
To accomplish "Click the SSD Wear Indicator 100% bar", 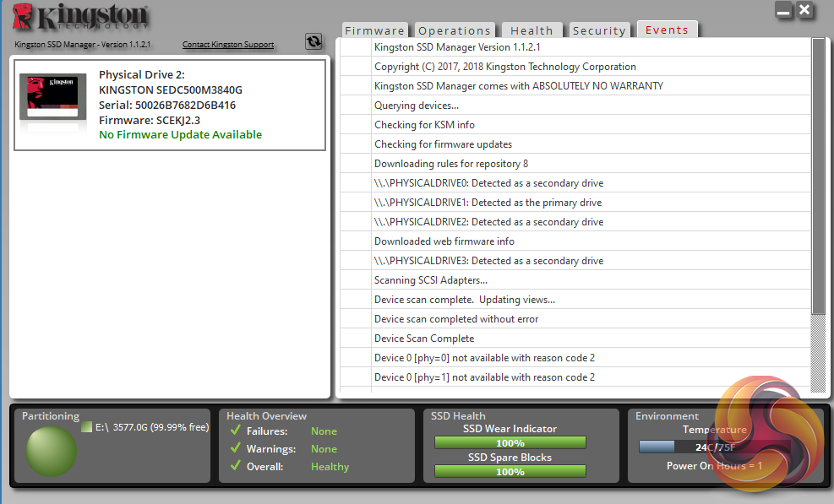I will click(510, 443).
